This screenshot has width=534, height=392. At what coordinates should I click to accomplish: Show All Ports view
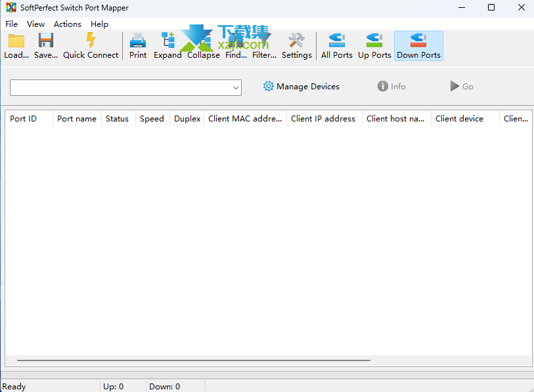[x=337, y=46]
